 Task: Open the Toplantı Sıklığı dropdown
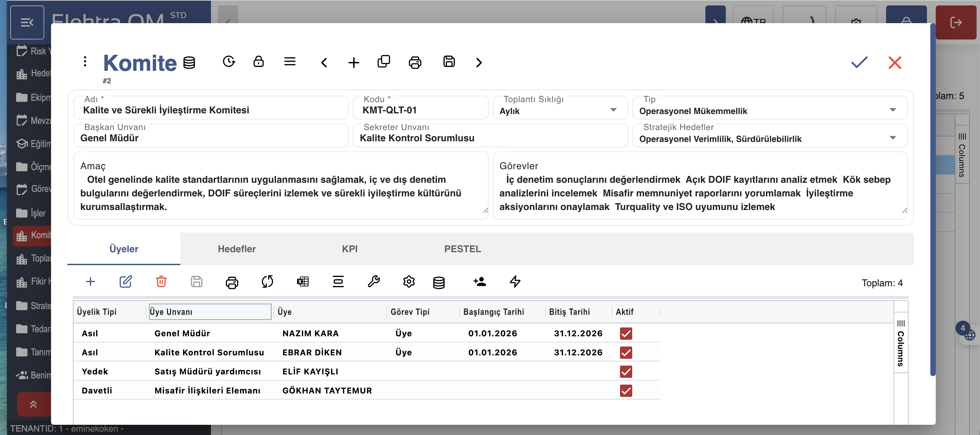[613, 110]
